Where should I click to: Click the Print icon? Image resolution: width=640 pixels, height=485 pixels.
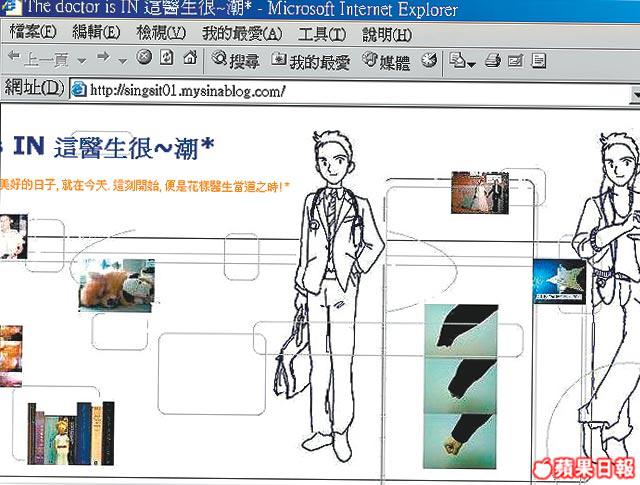(493, 60)
